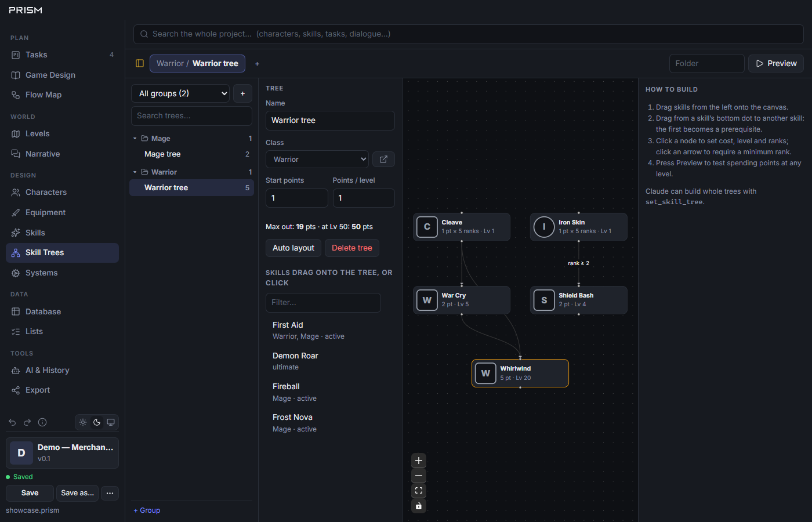
Task: Open the Equipment section
Action: coord(62,212)
